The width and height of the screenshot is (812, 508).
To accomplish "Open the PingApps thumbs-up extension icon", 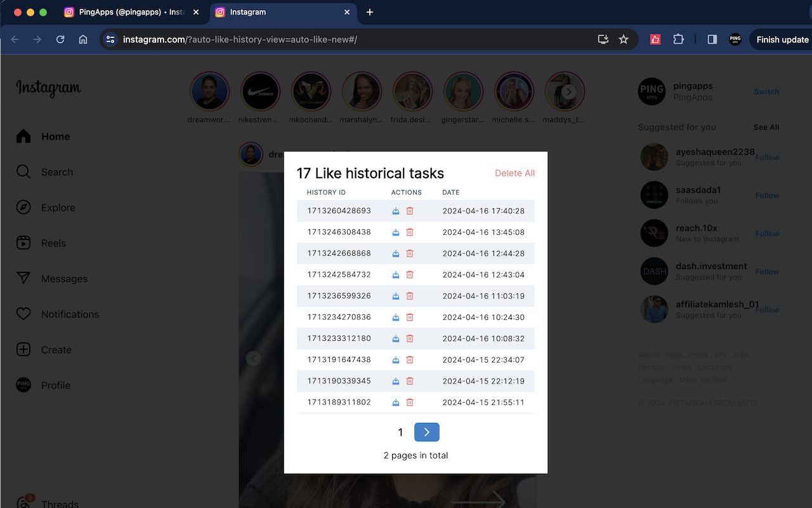I will (x=655, y=39).
